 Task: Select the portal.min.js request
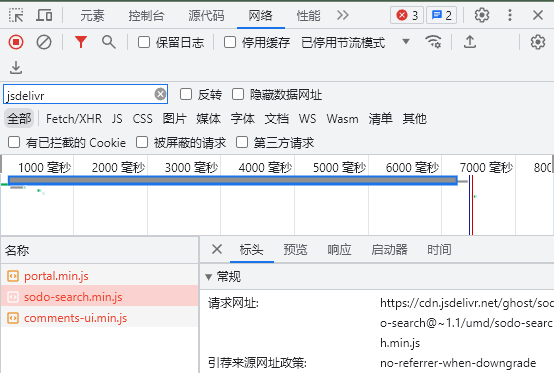(x=99, y=276)
